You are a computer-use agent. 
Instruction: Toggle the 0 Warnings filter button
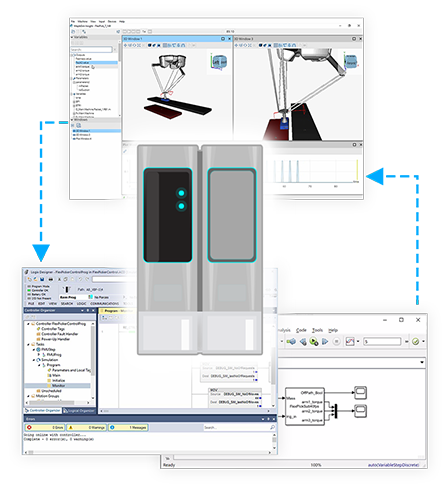click(86, 427)
